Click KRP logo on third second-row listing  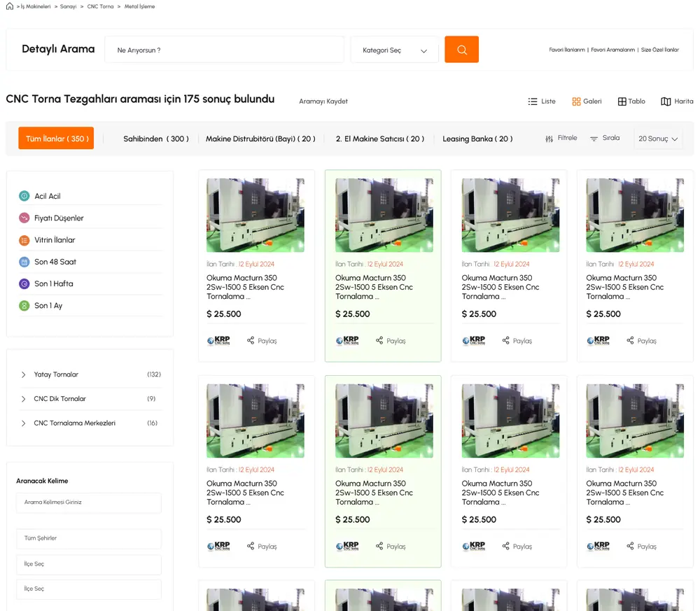(474, 546)
